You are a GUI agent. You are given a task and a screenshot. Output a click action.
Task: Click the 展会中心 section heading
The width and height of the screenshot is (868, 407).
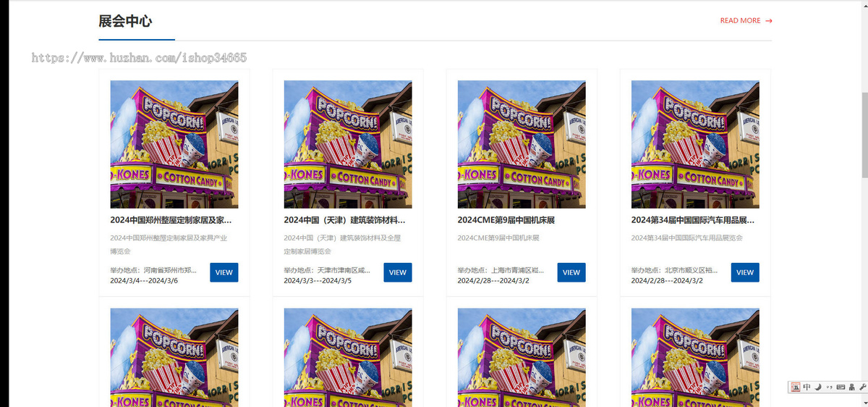[x=125, y=21]
